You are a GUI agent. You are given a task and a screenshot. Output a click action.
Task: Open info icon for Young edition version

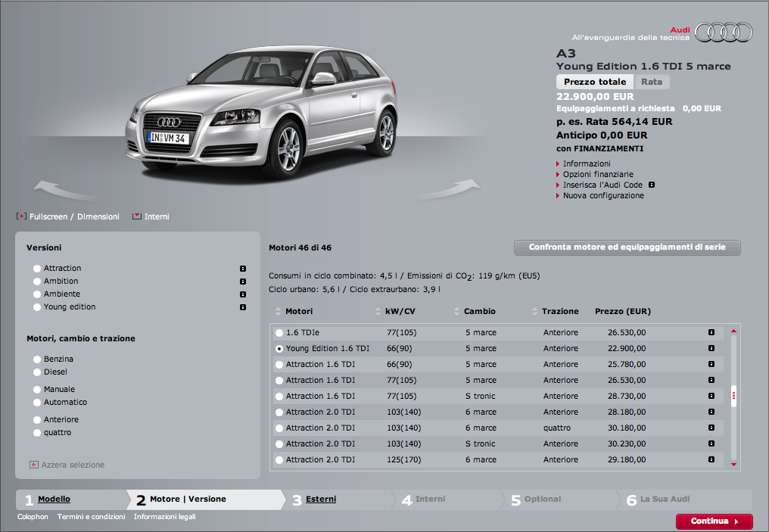[x=243, y=307]
